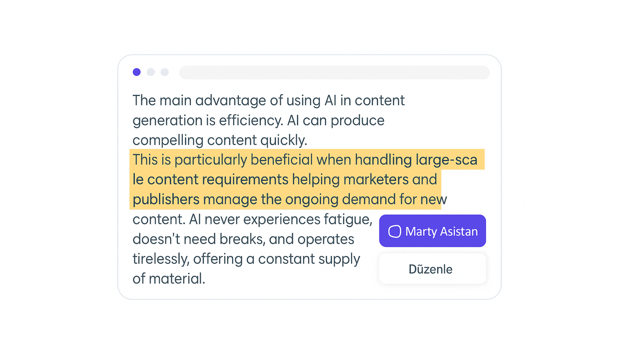Click the rightmost gray window dot
This screenshot has width=644, height=362.
click(x=165, y=72)
